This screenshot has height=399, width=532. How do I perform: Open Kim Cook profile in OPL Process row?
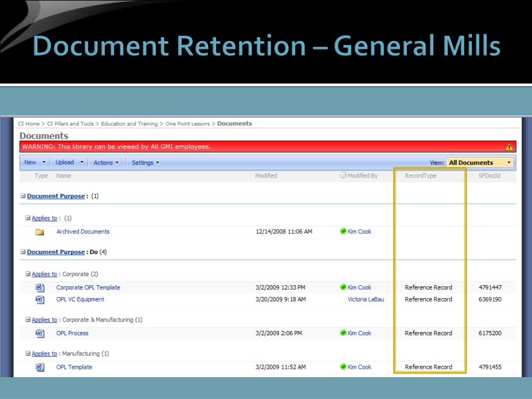[360, 334]
